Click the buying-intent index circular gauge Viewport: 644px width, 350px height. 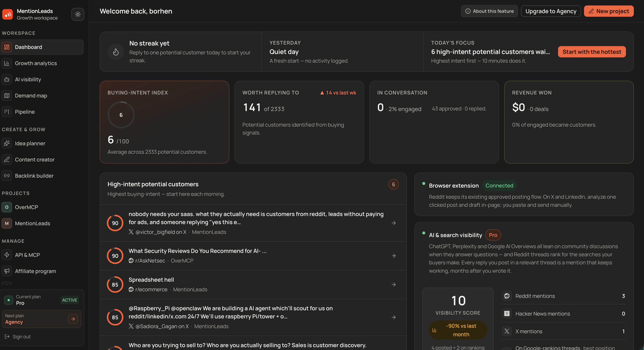coord(121,115)
